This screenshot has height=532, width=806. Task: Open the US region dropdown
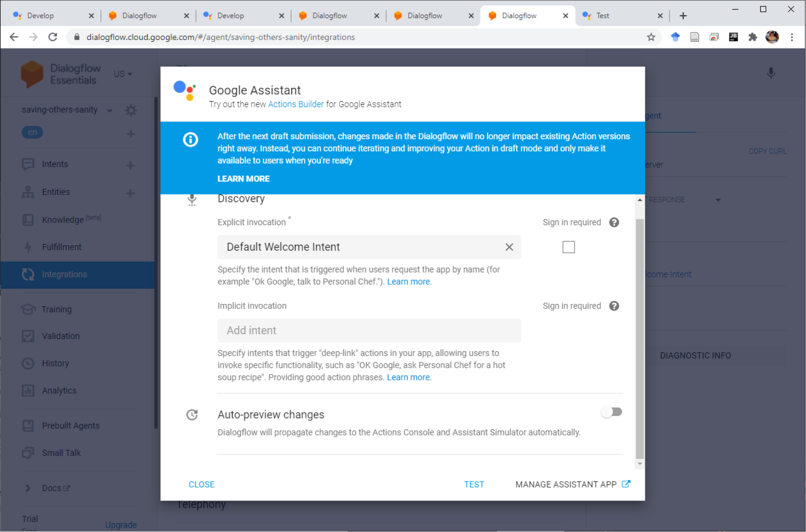[123, 74]
